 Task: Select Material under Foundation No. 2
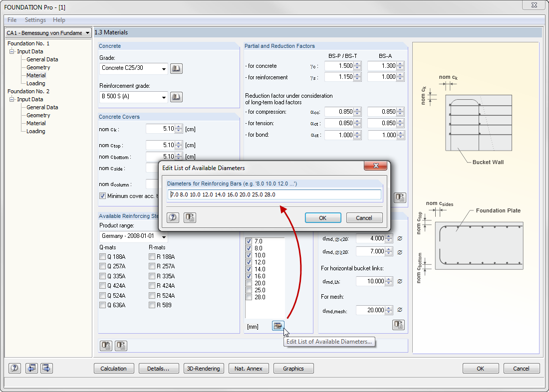click(x=36, y=123)
